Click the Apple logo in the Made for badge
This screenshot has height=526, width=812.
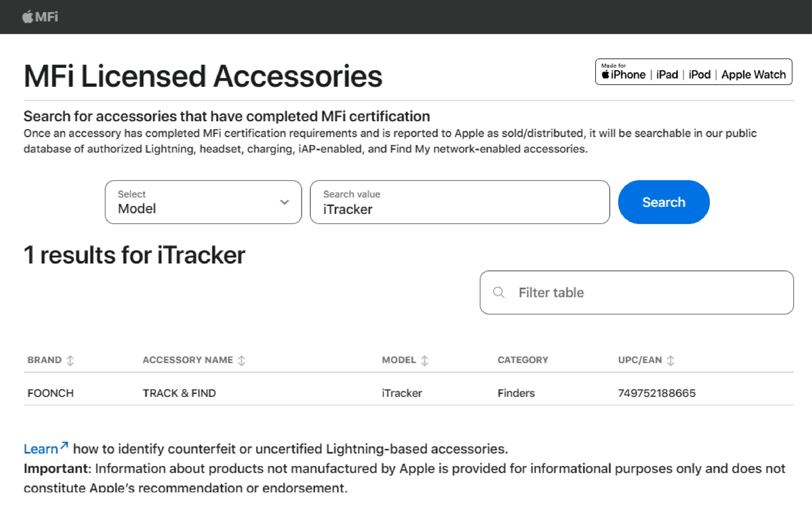(x=606, y=74)
